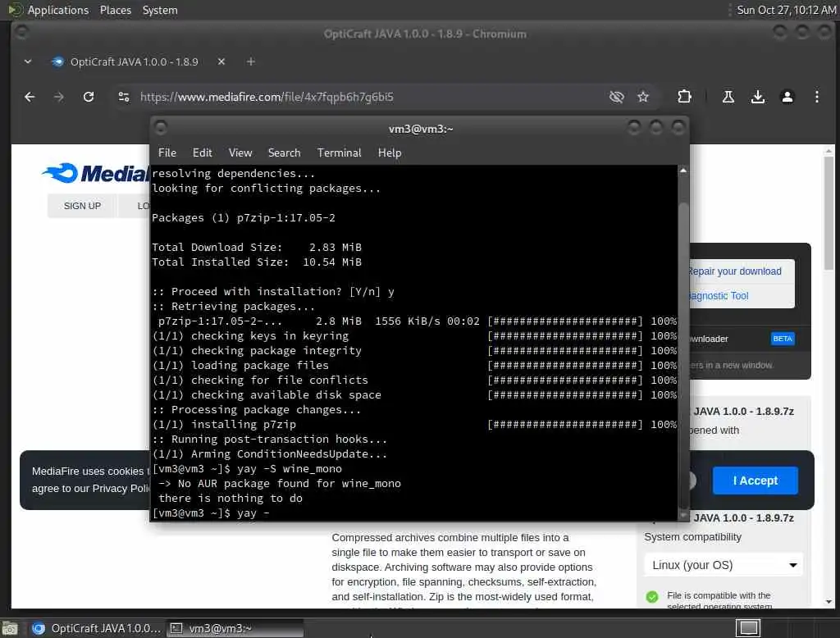
Task: Open the terminal Edit menu
Action: click(x=202, y=153)
